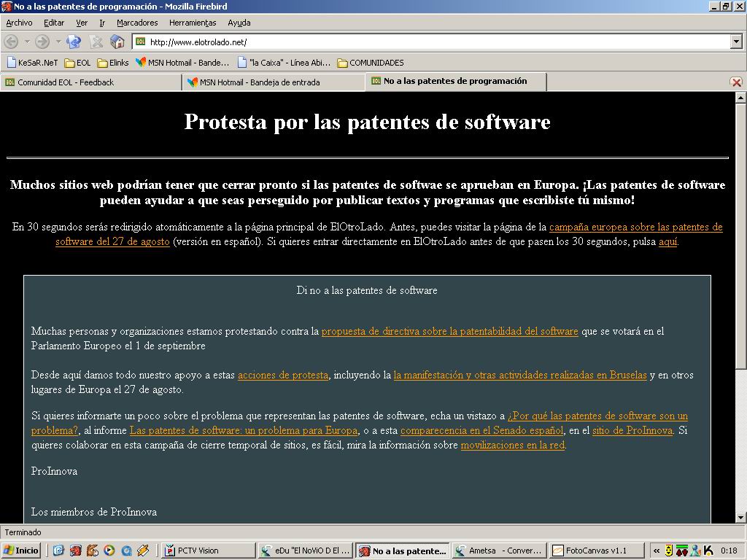Switch to FotoCanvas v1.1 taskbar button
747x560 pixels.
(597, 551)
